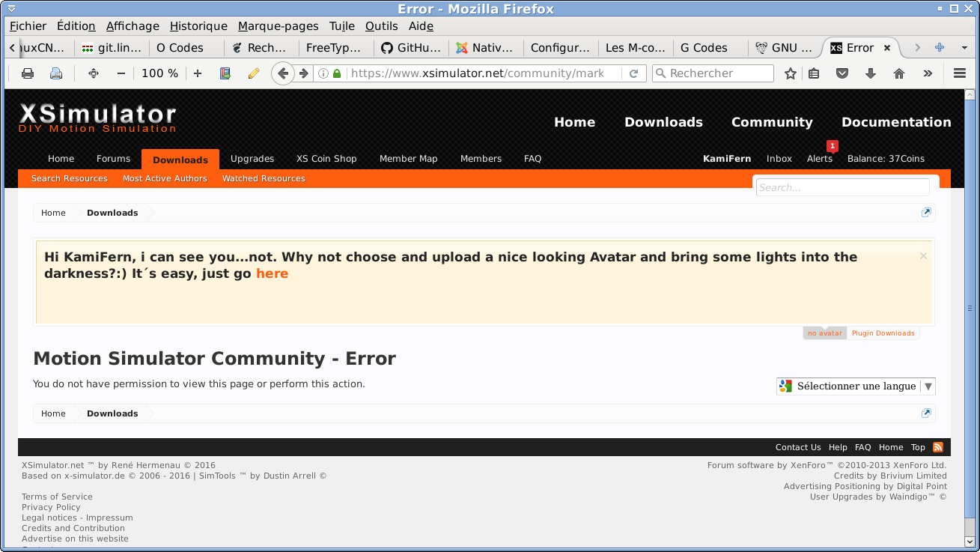
Task: Click the bookmarks sidebar book icon
Action: click(225, 73)
